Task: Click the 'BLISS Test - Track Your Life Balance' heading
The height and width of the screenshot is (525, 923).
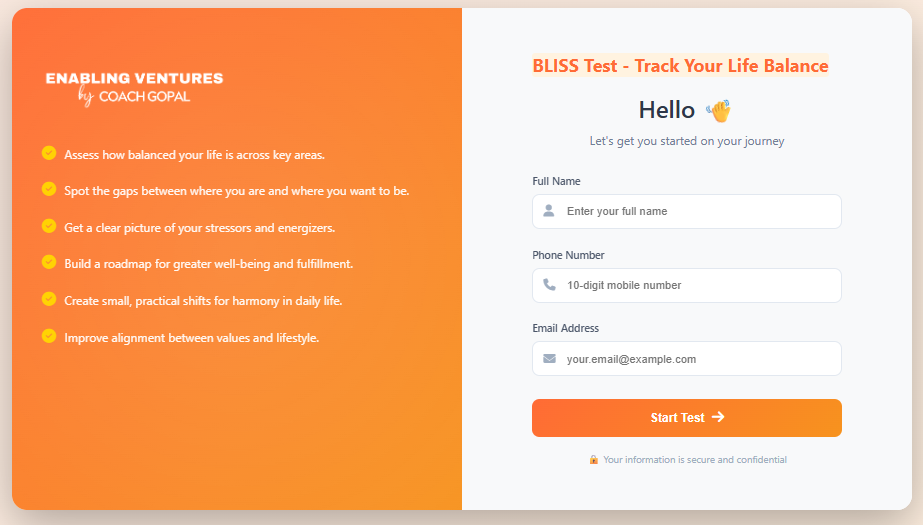Action: pyautogui.click(x=680, y=65)
